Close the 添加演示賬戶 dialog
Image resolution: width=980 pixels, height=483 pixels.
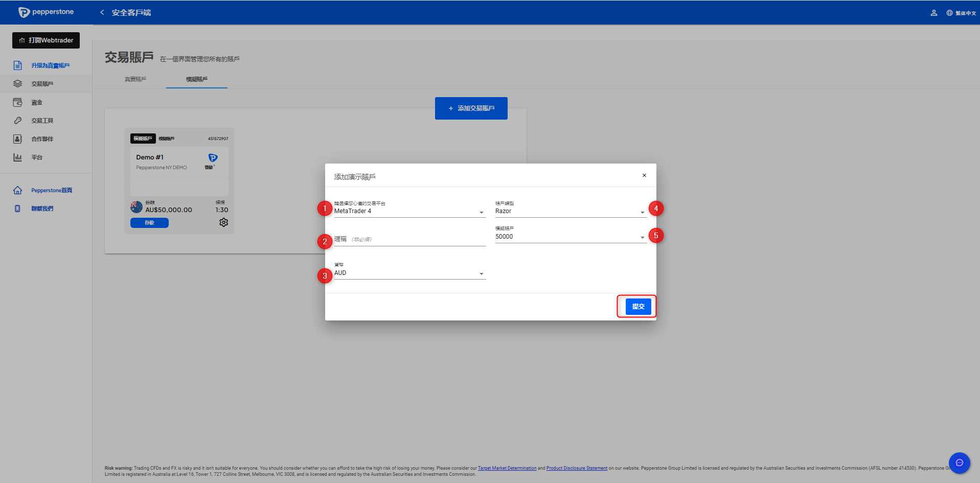[x=644, y=175]
